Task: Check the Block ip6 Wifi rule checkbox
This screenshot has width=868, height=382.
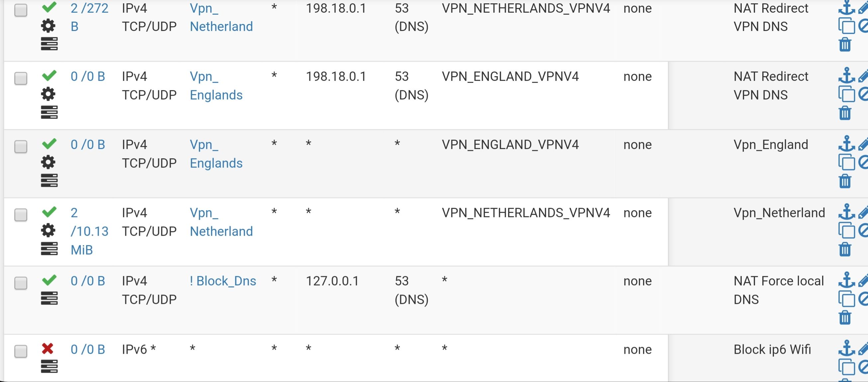Action: pos(21,351)
